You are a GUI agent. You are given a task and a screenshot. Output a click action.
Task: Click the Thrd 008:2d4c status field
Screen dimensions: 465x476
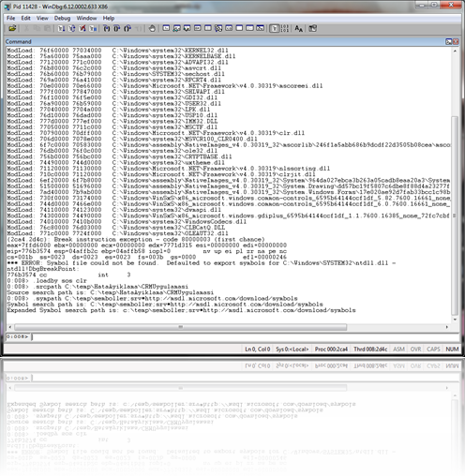370,350
